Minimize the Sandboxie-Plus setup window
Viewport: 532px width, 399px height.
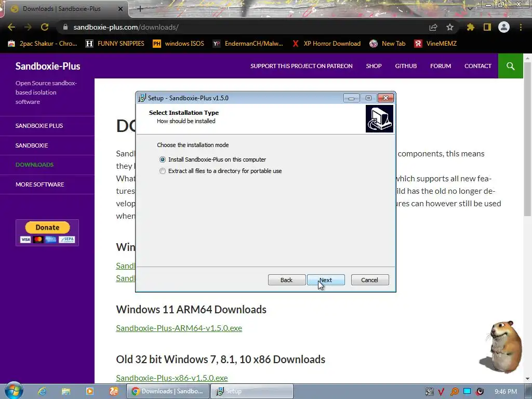coord(351,98)
